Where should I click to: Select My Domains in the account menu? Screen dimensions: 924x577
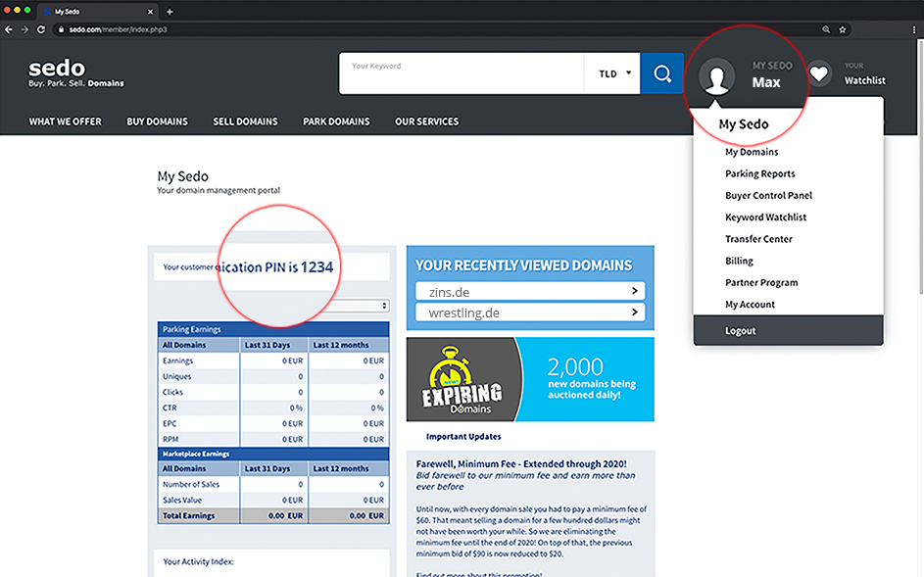[x=752, y=152]
